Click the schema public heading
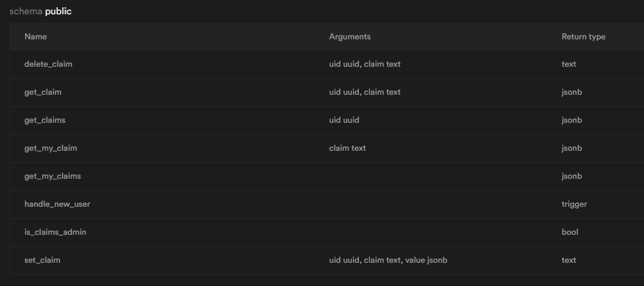644x286 pixels. [x=41, y=11]
